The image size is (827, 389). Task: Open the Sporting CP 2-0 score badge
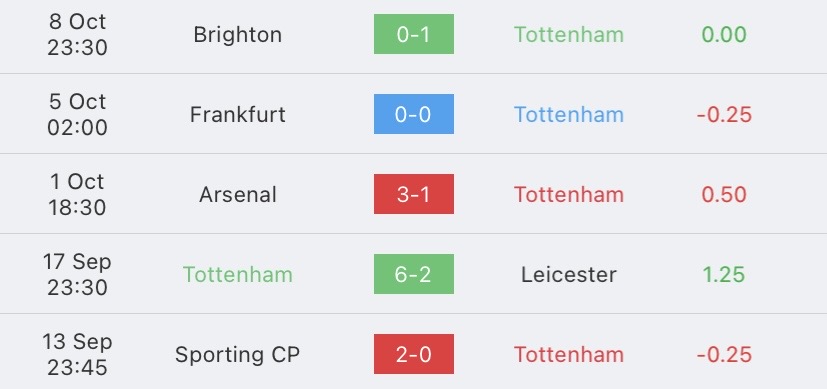click(414, 354)
